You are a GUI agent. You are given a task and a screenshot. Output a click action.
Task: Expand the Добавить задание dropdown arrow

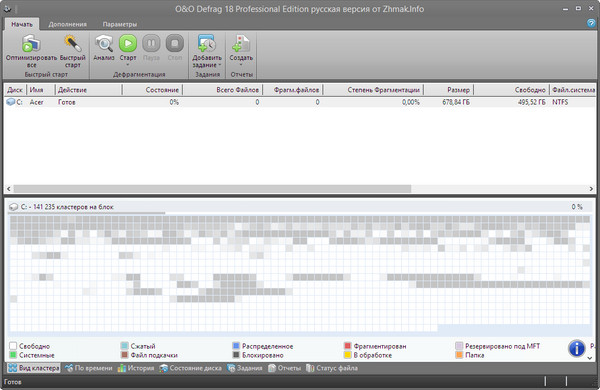pyautogui.click(x=220, y=65)
